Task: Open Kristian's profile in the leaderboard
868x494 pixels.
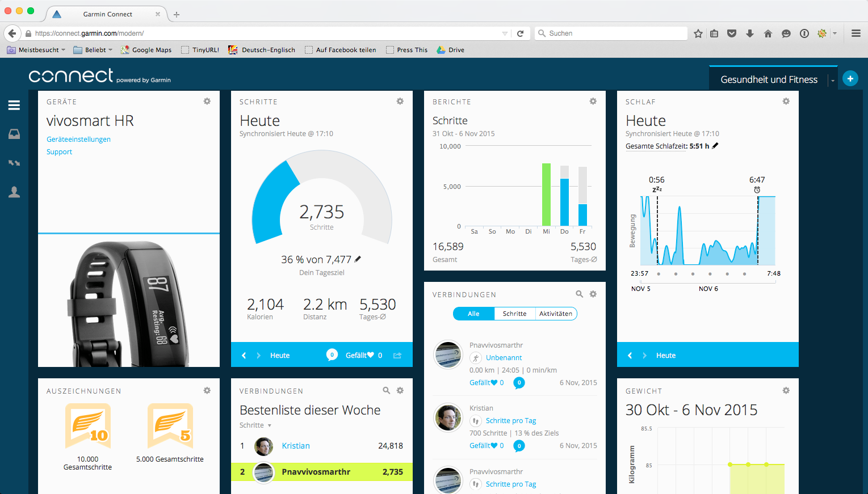Action: click(x=296, y=446)
